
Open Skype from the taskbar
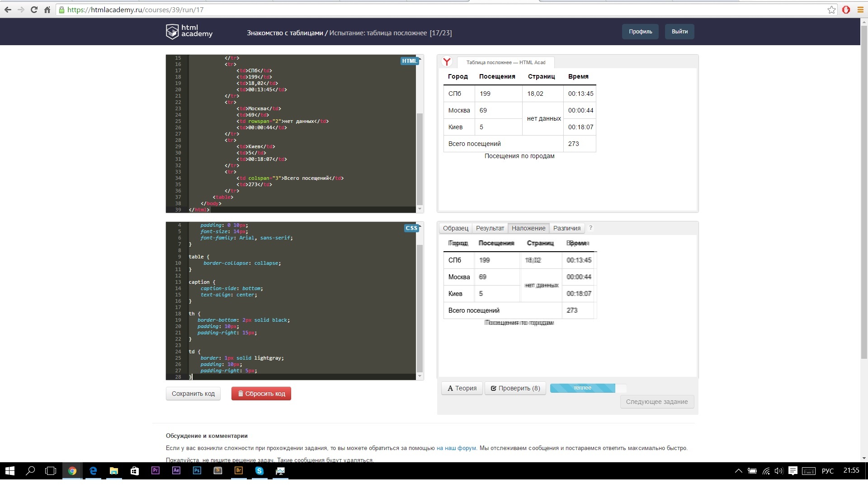point(259,470)
